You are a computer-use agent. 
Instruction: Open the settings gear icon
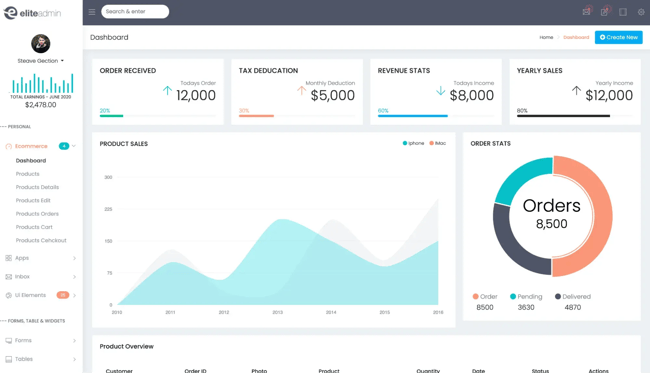(x=641, y=12)
